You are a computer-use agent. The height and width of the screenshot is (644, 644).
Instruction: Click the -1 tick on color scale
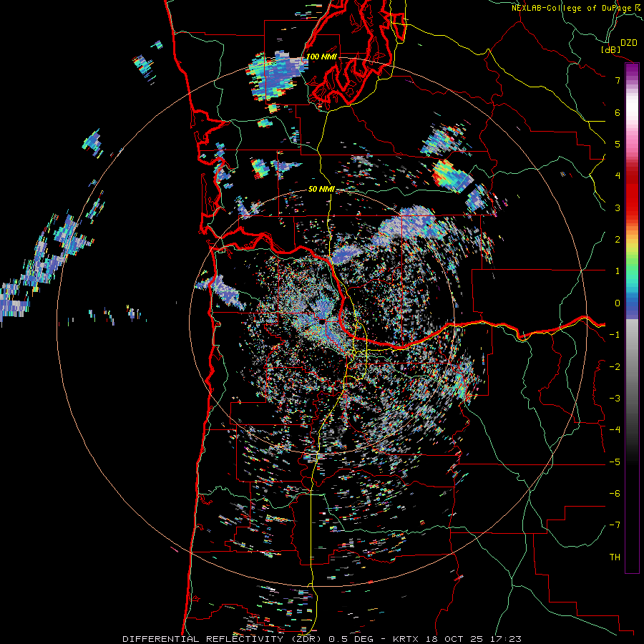[615, 335]
